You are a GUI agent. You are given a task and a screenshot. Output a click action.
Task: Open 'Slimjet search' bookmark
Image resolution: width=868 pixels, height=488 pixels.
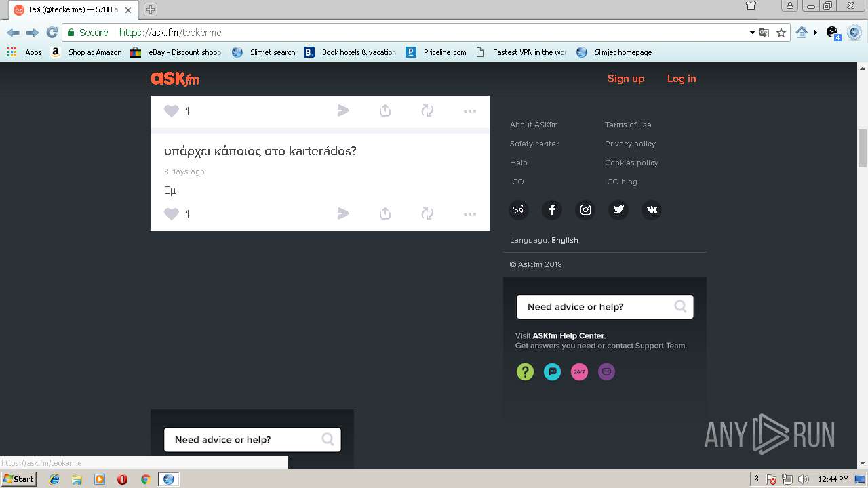click(264, 52)
